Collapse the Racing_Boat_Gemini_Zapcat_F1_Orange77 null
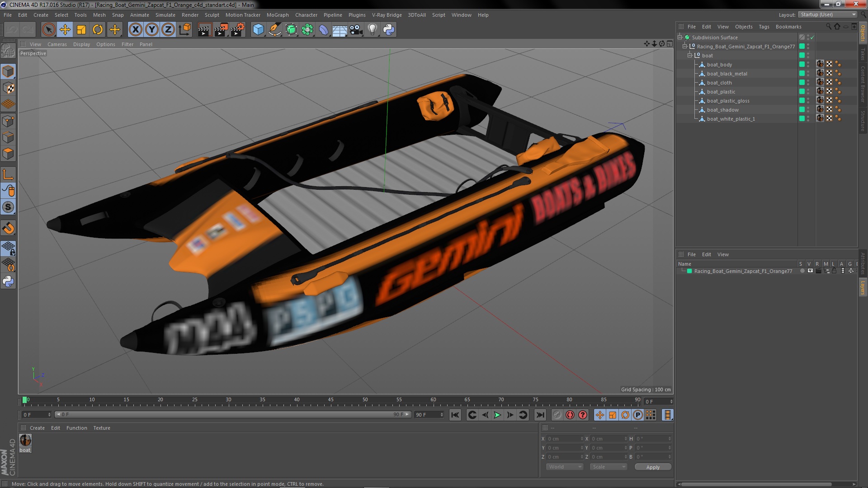The height and width of the screenshot is (488, 868). (685, 47)
